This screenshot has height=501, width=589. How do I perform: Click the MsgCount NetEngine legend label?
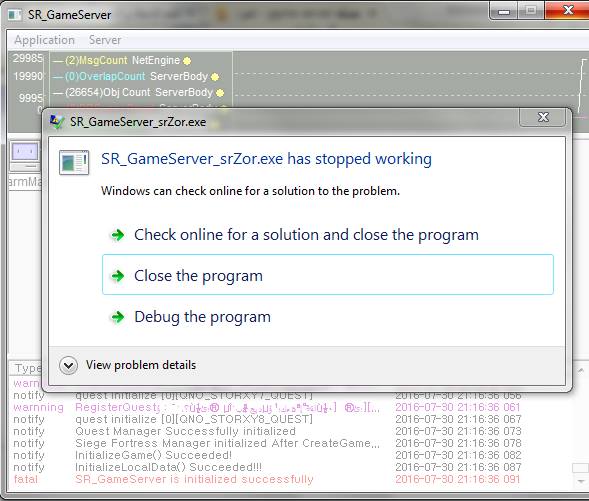pos(123,60)
